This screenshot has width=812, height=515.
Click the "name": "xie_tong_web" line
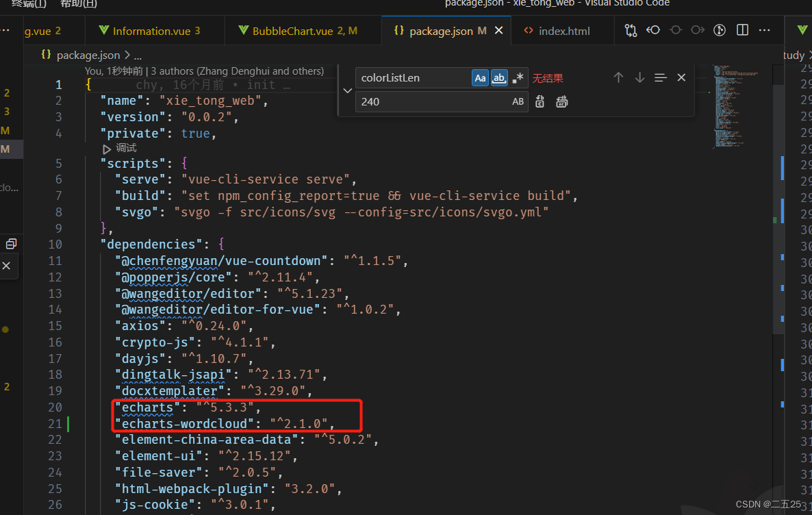pos(184,101)
